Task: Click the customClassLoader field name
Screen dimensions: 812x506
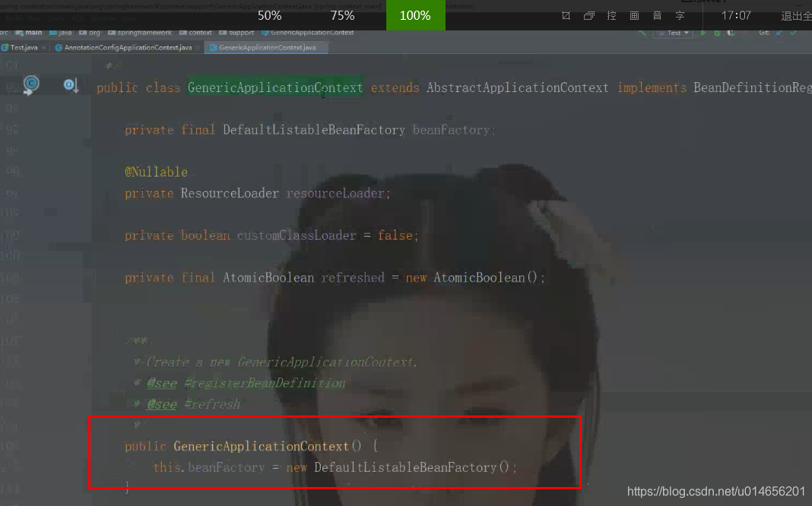Action: pos(297,235)
